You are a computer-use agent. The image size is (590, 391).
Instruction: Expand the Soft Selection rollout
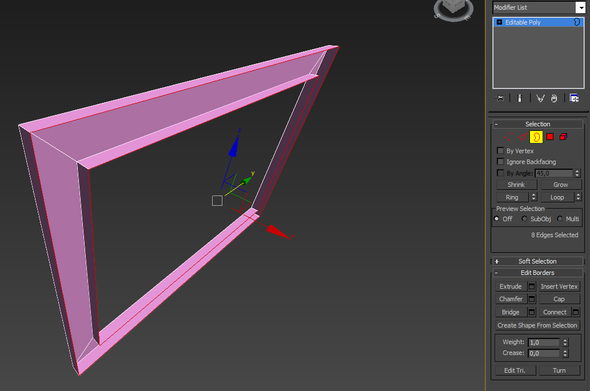tap(537, 261)
